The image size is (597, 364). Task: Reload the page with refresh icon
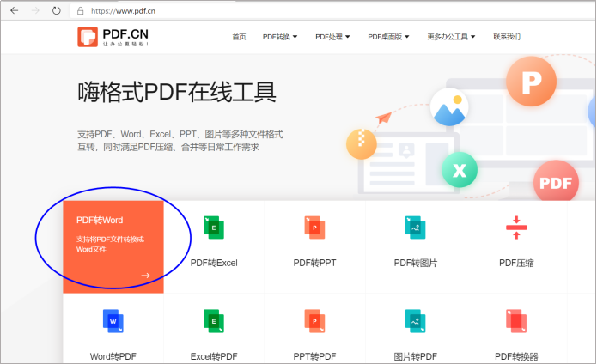pyautogui.click(x=57, y=10)
